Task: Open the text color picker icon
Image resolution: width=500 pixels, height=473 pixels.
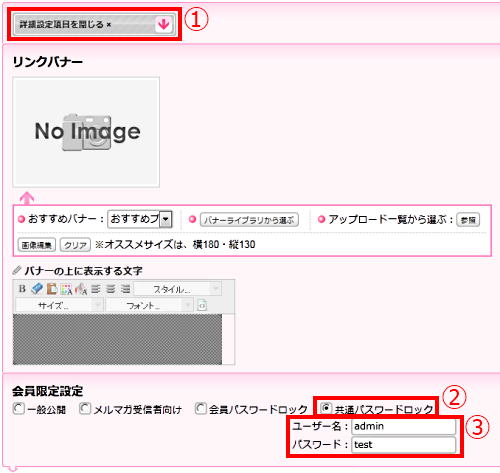Action: pos(66,289)
